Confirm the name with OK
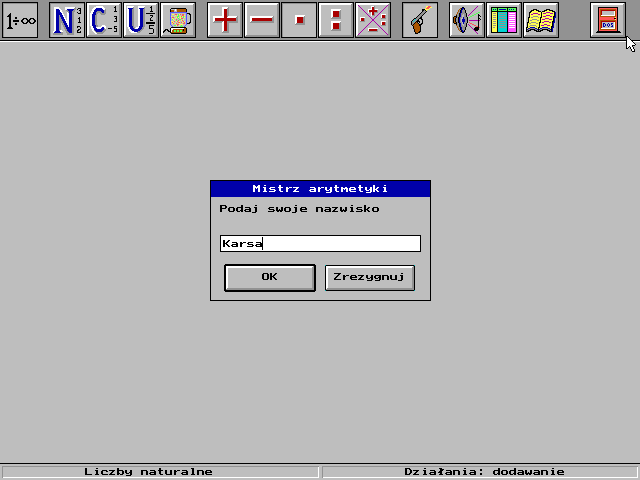This screenshot has height=480, width=640. click(270, 278)
